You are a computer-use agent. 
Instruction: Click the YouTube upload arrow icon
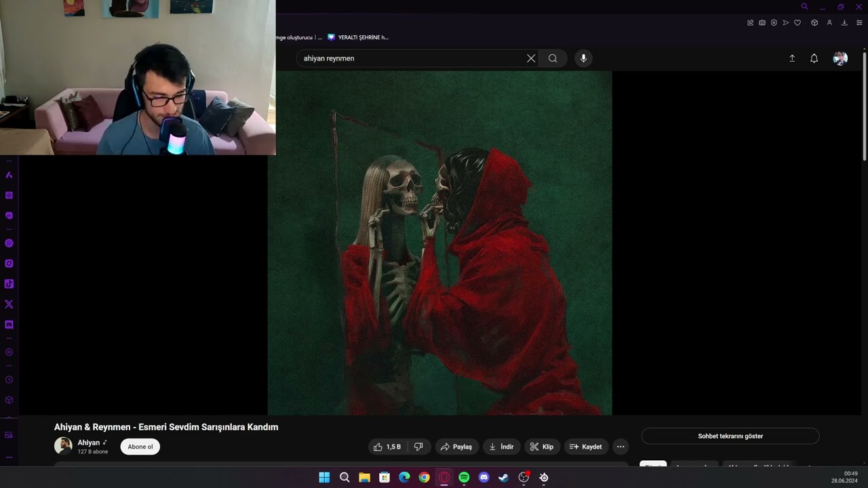tap(791, 58)
